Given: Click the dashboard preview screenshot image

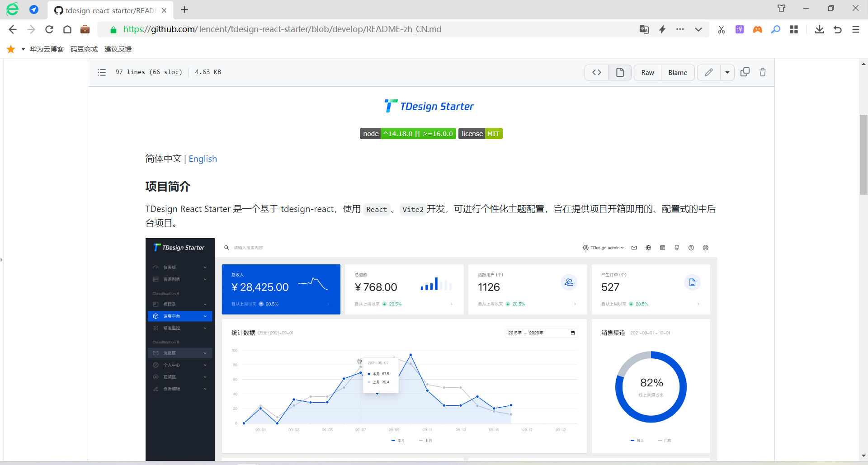Looking at the screenshot, I should (x=431, y=349).
